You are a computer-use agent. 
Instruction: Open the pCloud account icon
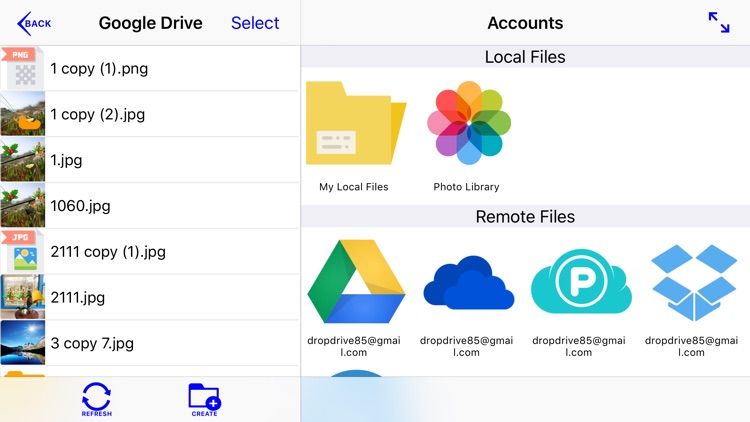pos(581,281)
